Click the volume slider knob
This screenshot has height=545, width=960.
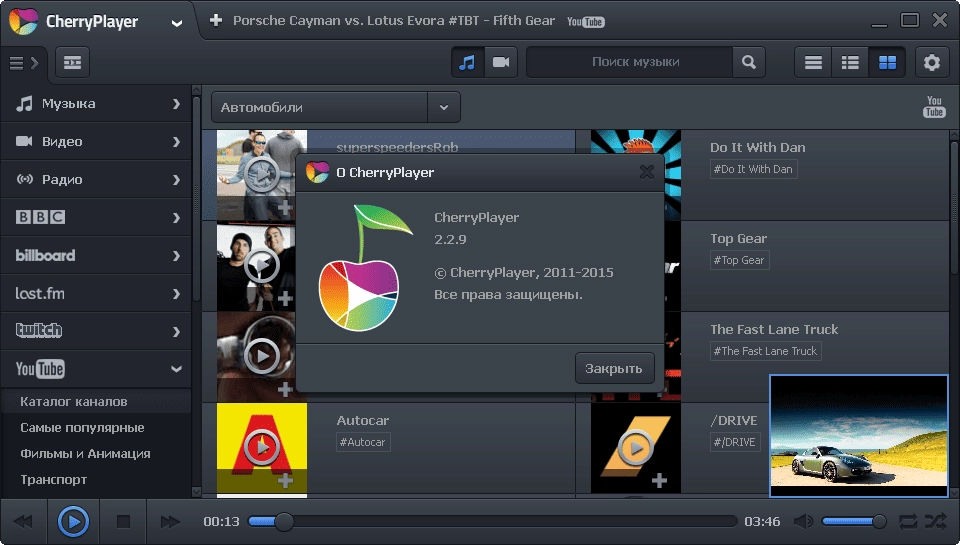pyautogui.click(x=879, y=522)
